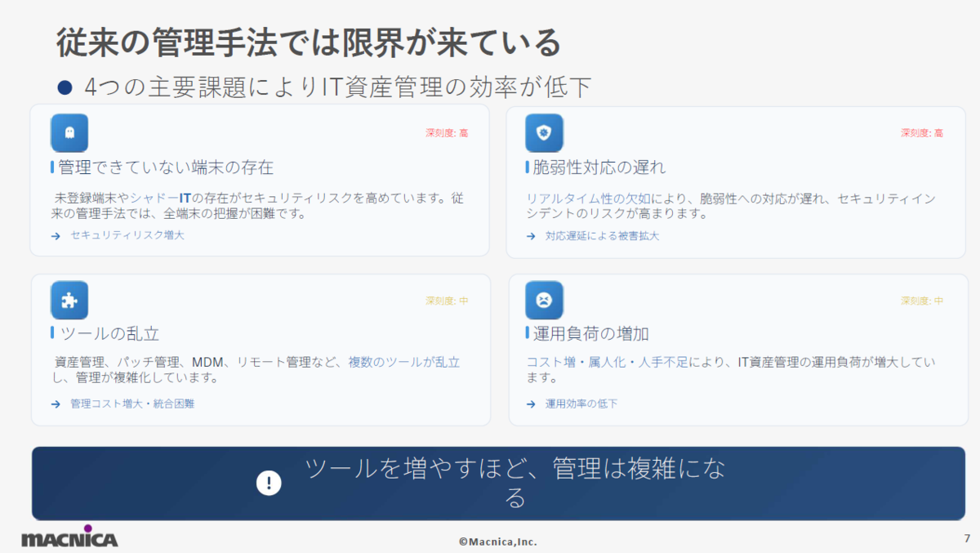Click highlighted phrase シャドーIT in the description
Screen dimensions: 980x553
click(x=161, y=198)
